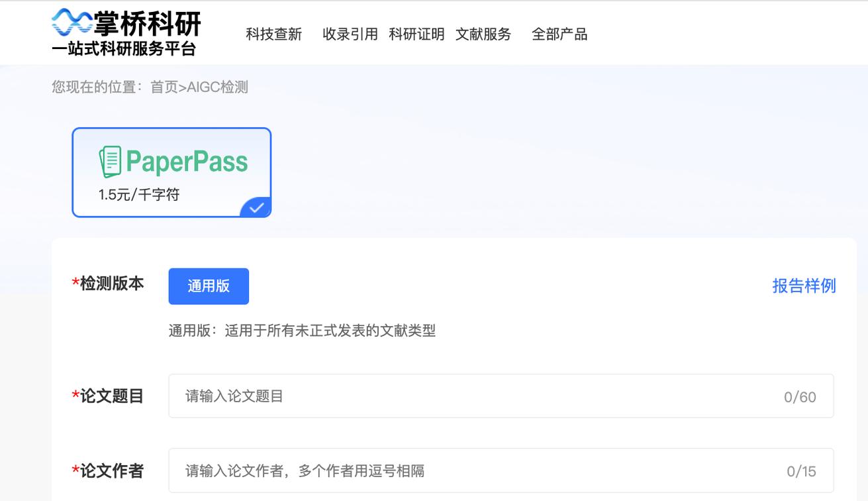This screenshot has height=501, width=868.
Task: Click the 掌桥科研 title text
Action: pos(147,23)
